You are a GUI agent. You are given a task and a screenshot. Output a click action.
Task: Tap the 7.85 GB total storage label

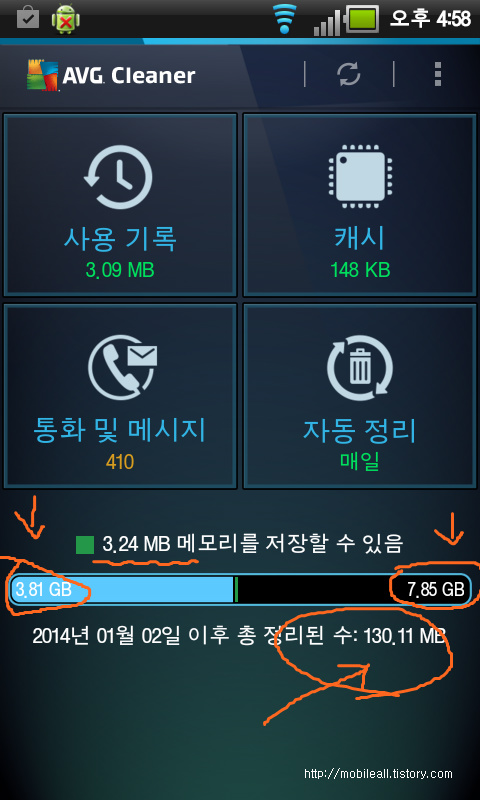pos(436,590)
